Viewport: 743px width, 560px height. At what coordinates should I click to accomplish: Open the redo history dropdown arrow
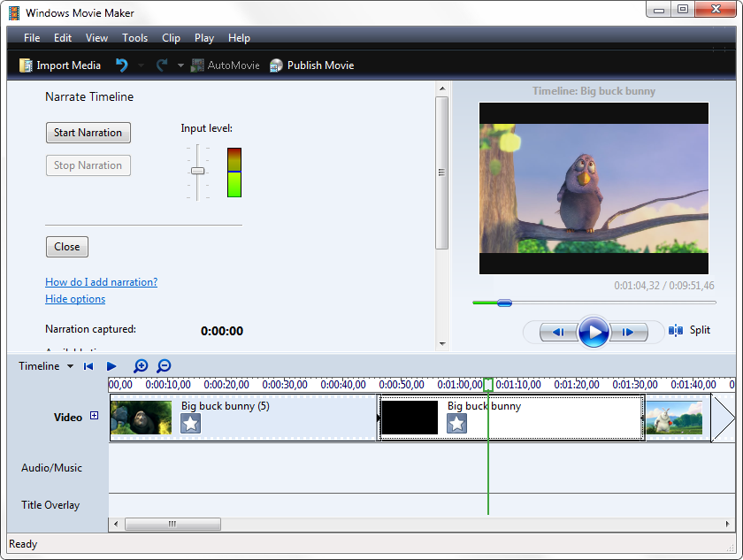[180, 65]
